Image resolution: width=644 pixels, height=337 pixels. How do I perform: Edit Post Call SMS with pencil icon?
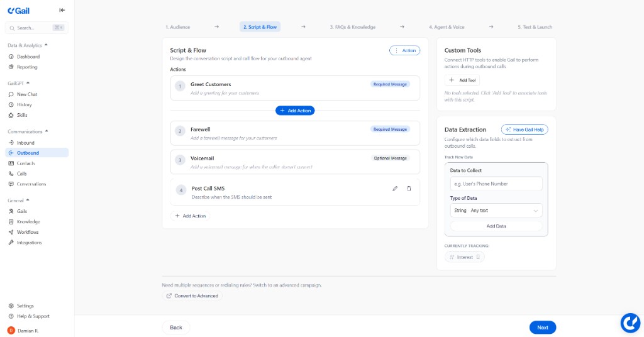(x=395, y=189)
